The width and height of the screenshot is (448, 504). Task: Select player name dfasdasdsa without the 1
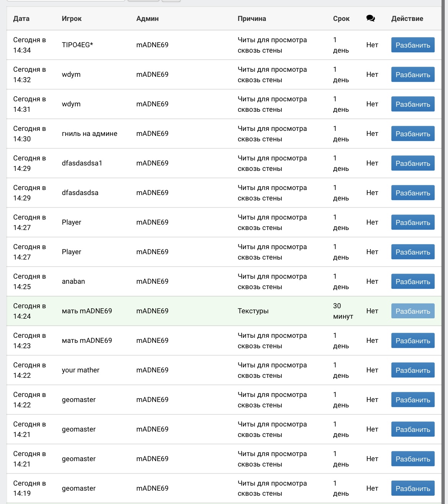(80, 193)
